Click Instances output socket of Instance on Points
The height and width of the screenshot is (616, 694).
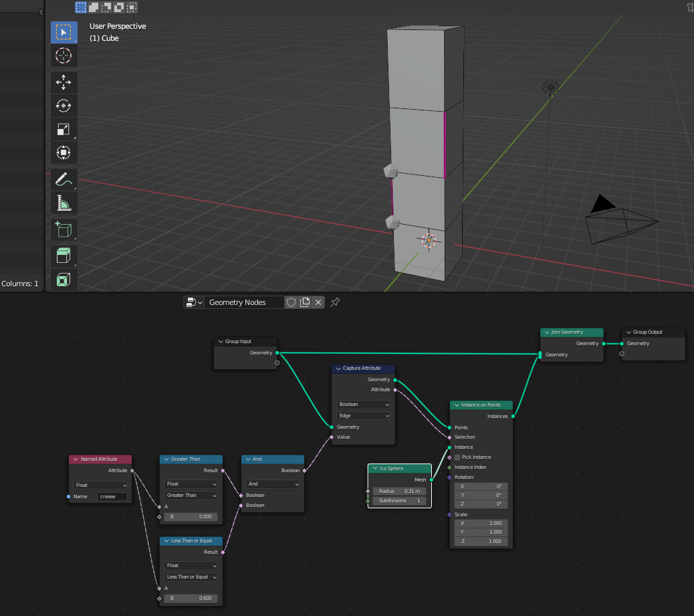tap(513, 416)
